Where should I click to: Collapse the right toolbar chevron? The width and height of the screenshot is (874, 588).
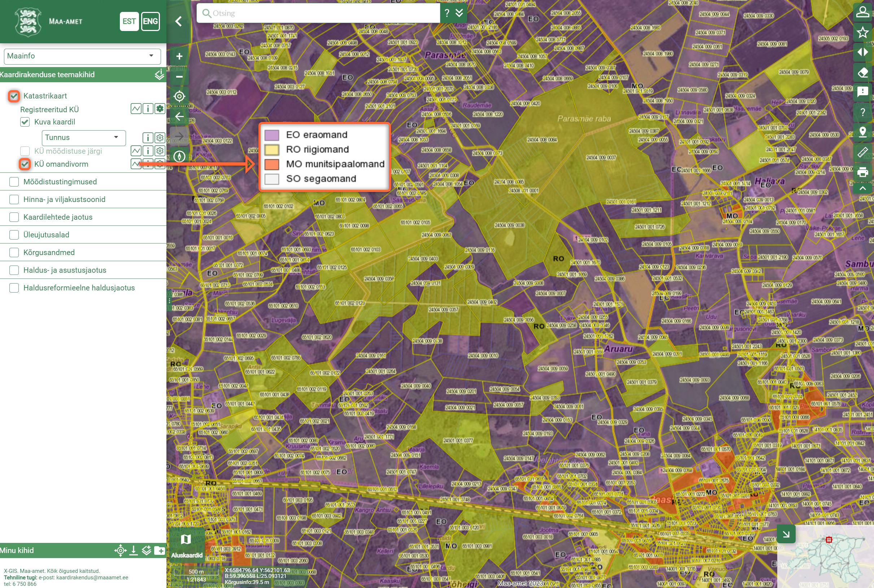(862, 188)
